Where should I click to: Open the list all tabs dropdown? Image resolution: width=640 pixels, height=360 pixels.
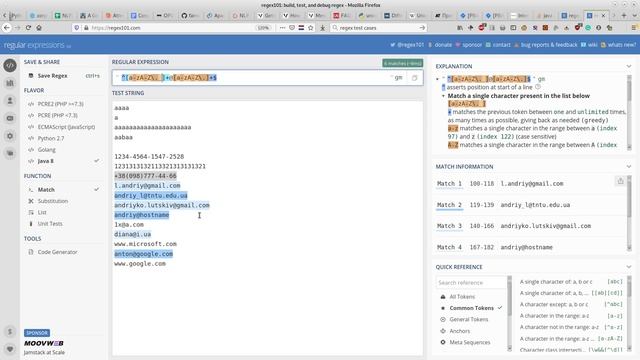click(634, 16)
